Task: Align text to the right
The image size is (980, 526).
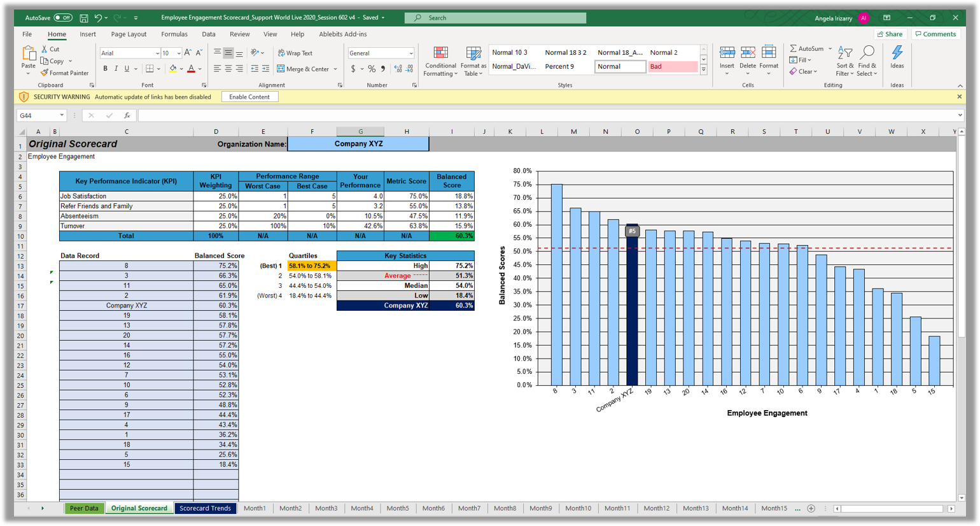Action: click(239, 69)
